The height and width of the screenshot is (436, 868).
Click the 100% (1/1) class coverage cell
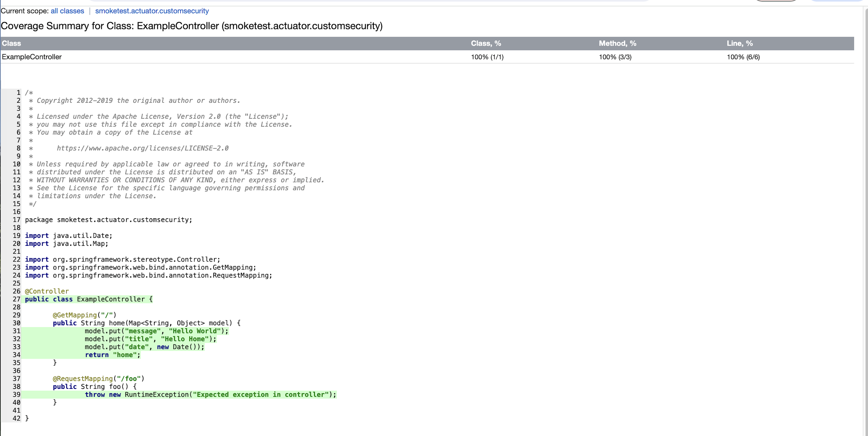[x=487, y=57]
